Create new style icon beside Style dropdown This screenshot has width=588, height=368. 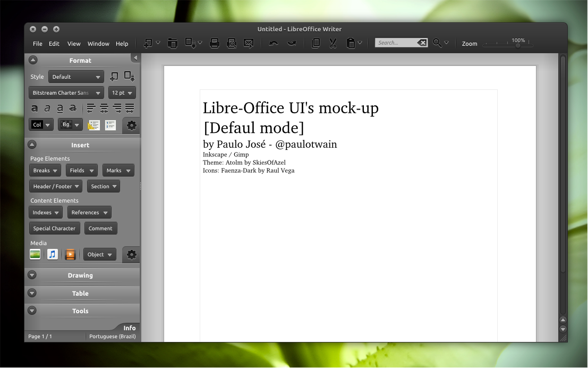click(114, 77)
